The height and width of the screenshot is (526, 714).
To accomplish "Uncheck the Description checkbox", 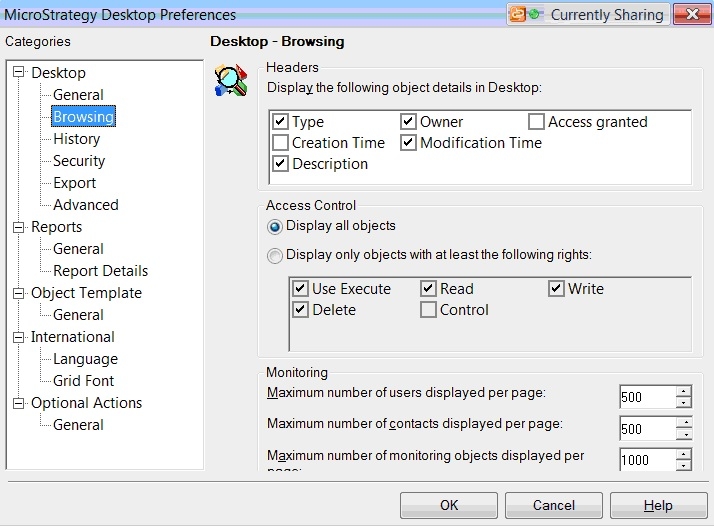I will (280, 163).
